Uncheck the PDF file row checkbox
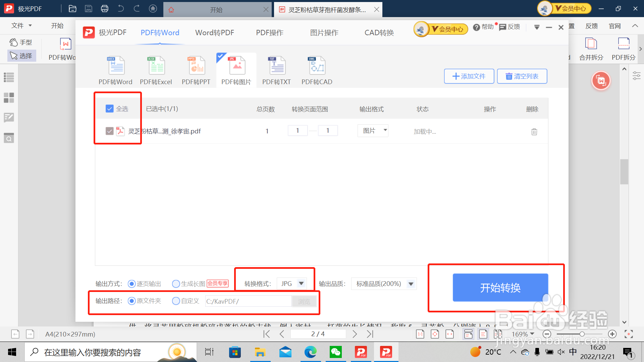Screen dimensions: 644x362 109,131
